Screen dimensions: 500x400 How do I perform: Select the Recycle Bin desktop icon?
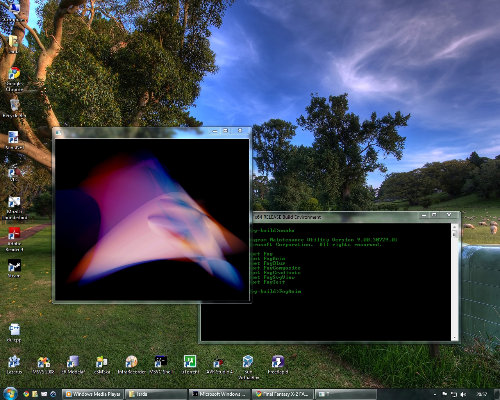(14, 108)
